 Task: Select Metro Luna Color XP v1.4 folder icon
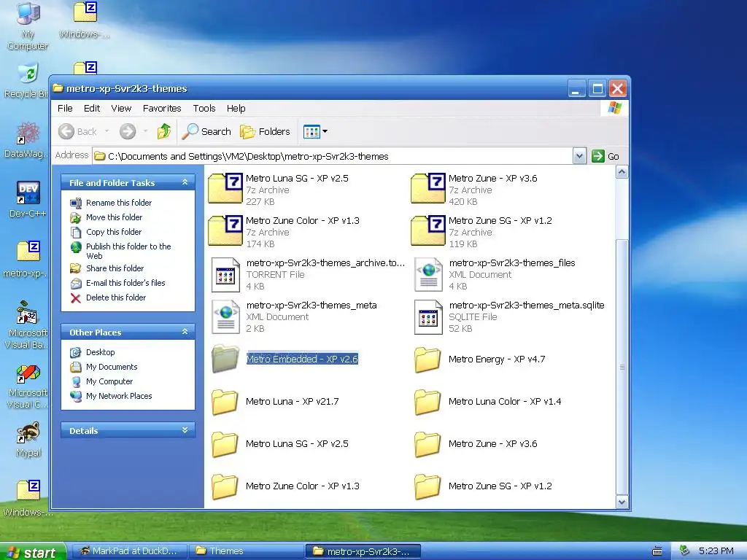pyautogui.click(x=427, y=402)
